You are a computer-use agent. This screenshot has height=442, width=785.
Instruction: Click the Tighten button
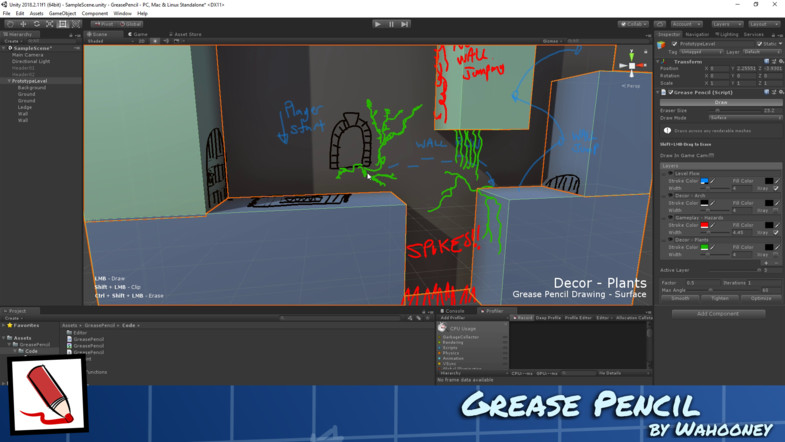[720, 298]
